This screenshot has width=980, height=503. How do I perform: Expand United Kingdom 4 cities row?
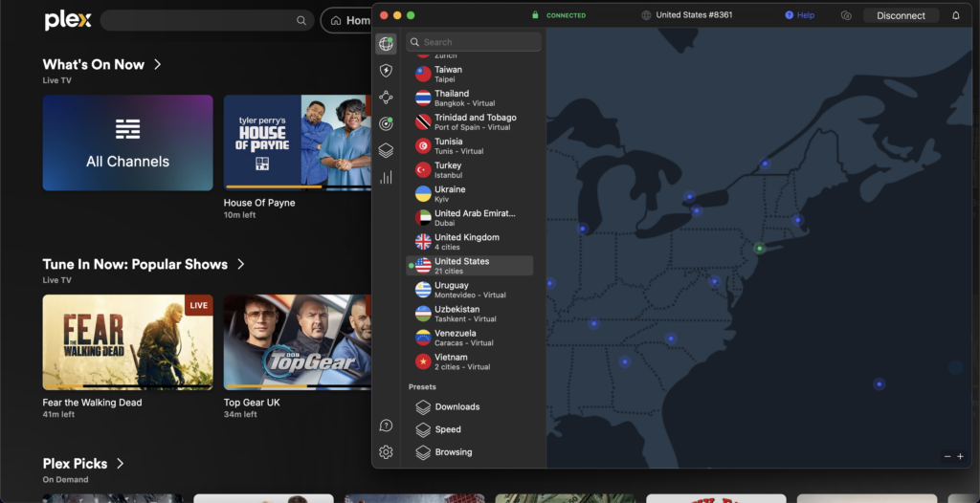tap(469, 242)
